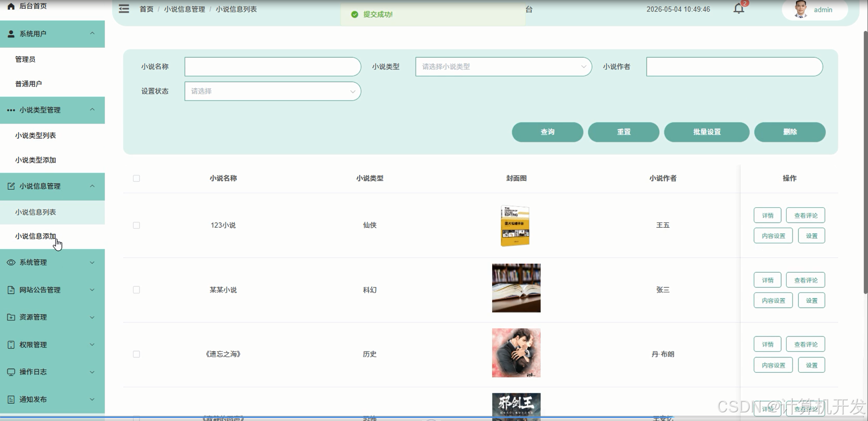Click the admin username label

coord(823,10)
